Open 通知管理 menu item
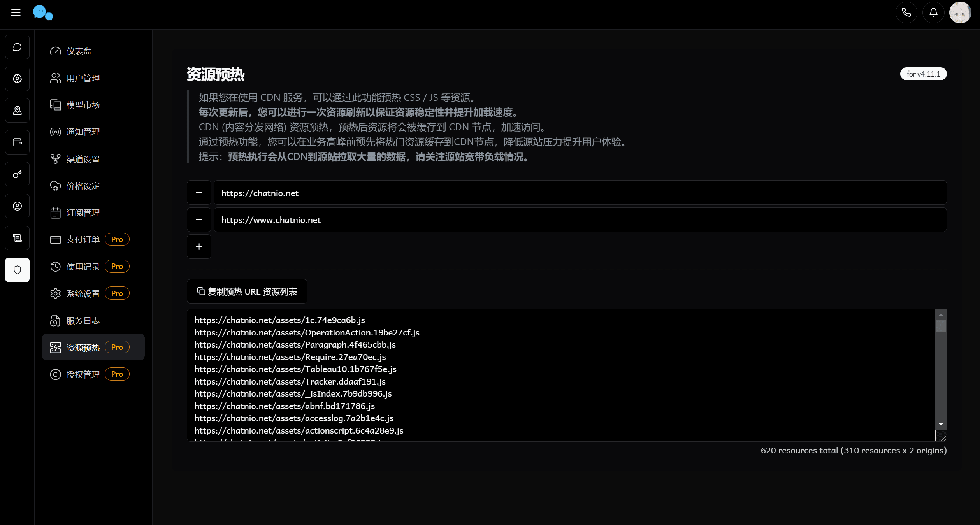The width and height of the screenshot is (980, 525). click(x=93, y=132)
